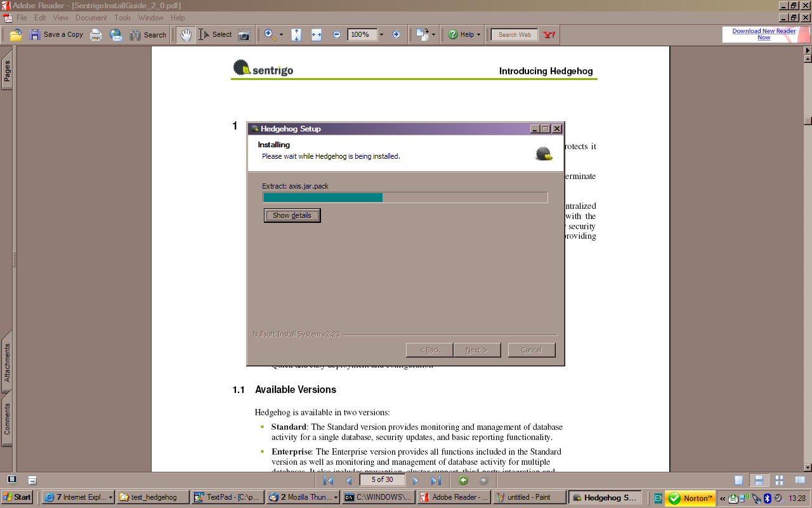This screenshot has height=508, width=812.
Task: Click the disabled Back button in Setup
Action: (x=429, y=350)
